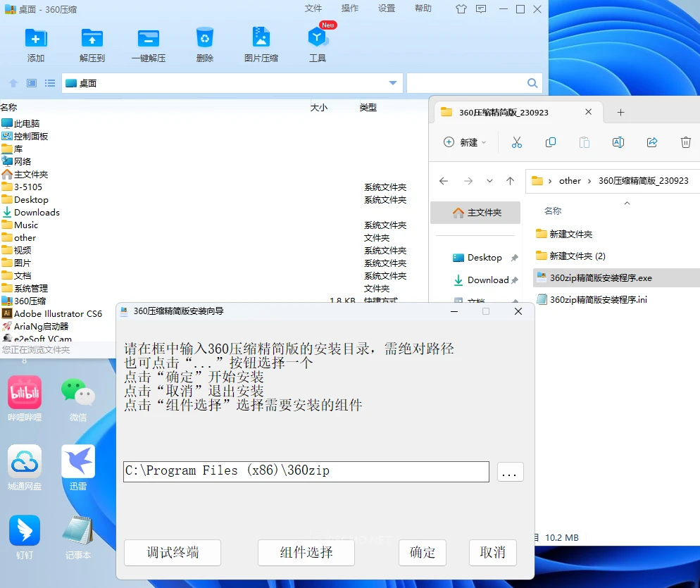Click the chevron after 'other' in the breadcrumb
The height and width of the screenshot is (588, 700).
click(589, 181)
